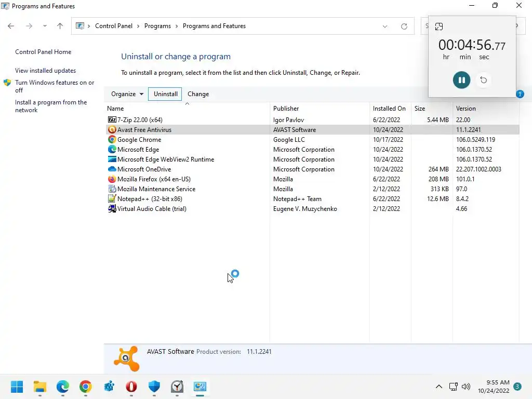The width and height of the screenshot is (532, 399).
Task: Click the Igor Pavlov publisher cell
Action: point(288,120)
